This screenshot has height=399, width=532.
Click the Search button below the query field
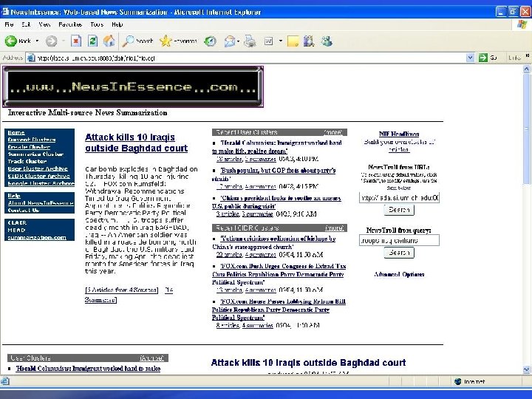[399, 253]
